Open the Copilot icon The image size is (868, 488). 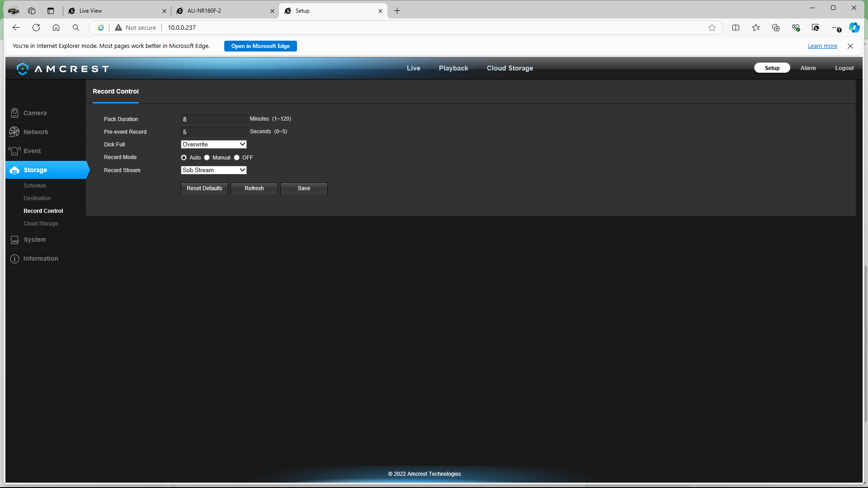854,28
